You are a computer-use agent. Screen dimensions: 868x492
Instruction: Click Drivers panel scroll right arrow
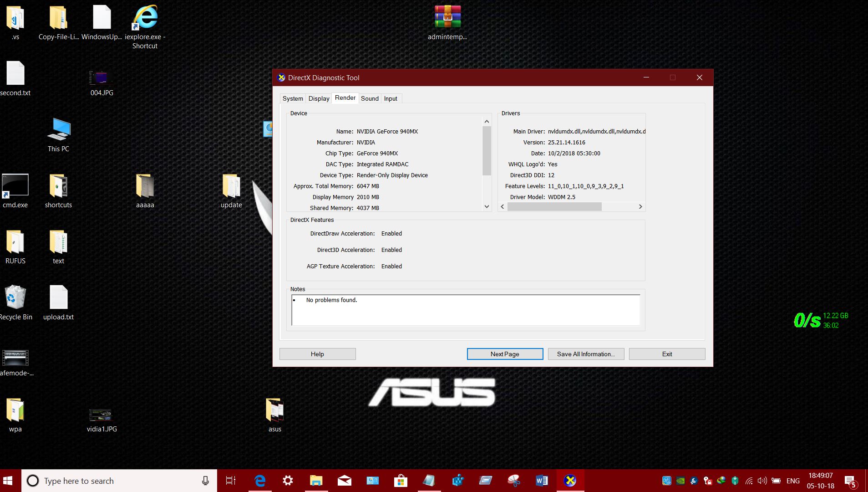pyautogui.click(x=640, y=206)
